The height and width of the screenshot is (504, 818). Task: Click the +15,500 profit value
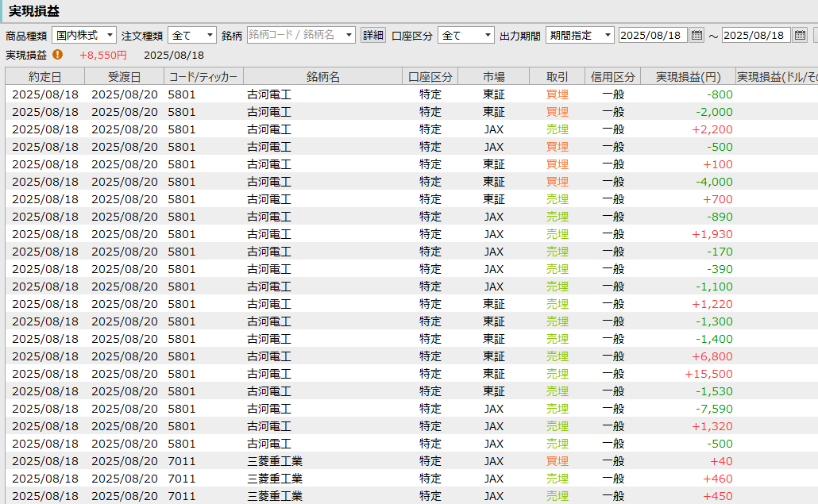coord(708,374)
